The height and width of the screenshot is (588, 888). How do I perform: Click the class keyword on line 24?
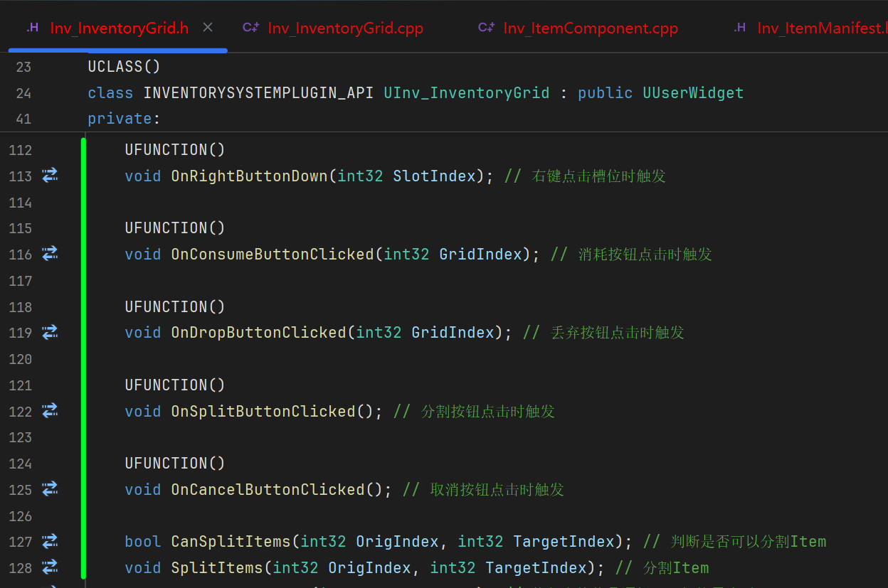[110, 93]
